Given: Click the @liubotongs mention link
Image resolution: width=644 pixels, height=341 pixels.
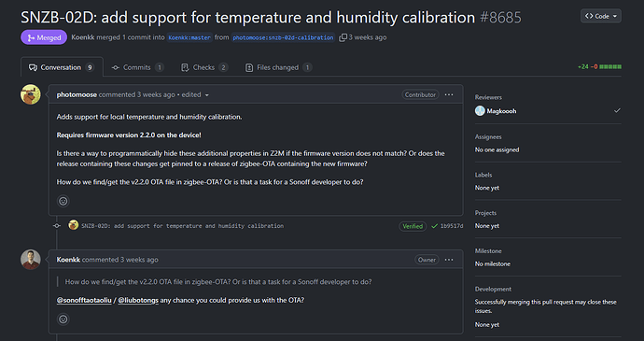Looking at the screenshot, I should [138, 300].
